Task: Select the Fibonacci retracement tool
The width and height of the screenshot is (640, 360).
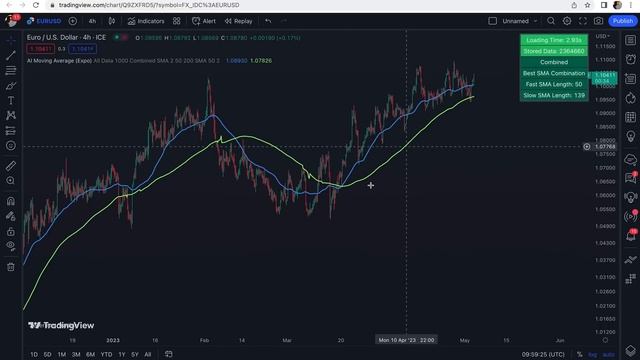Action: (11, 70)
